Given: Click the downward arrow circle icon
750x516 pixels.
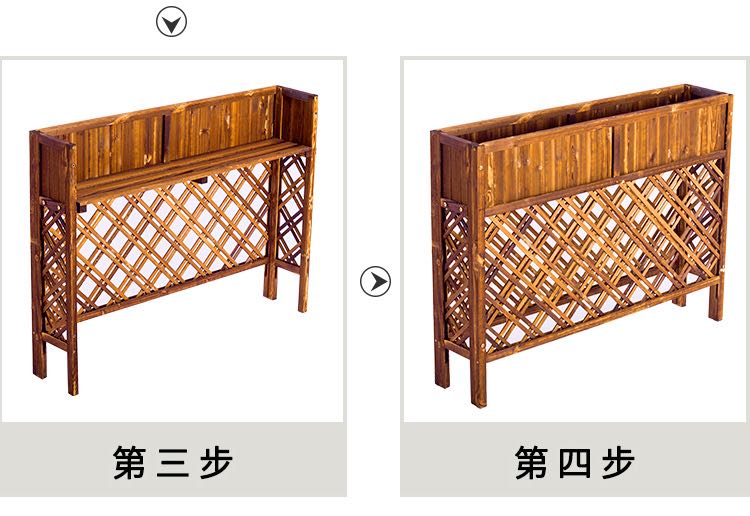Looking at the screenshot, I should click(x=171, y=22).
